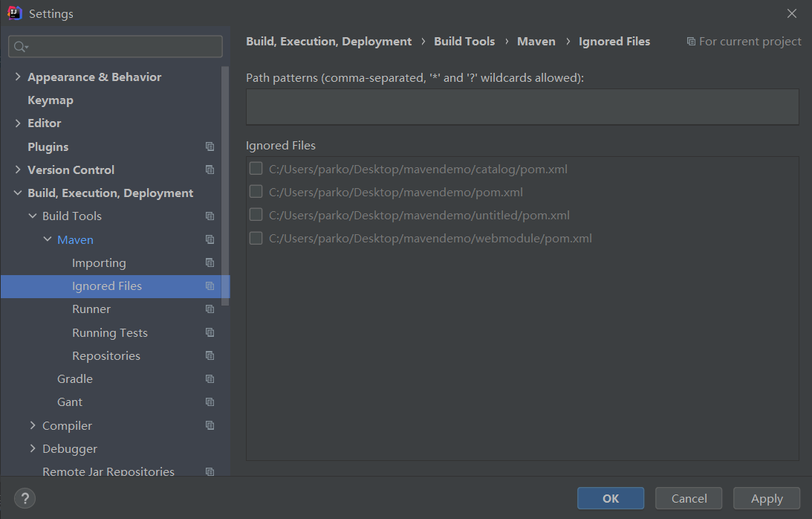Click the project-level icon beside Compiler
The height and width of the screenshot is (519, 812).
tap(210, 425)
